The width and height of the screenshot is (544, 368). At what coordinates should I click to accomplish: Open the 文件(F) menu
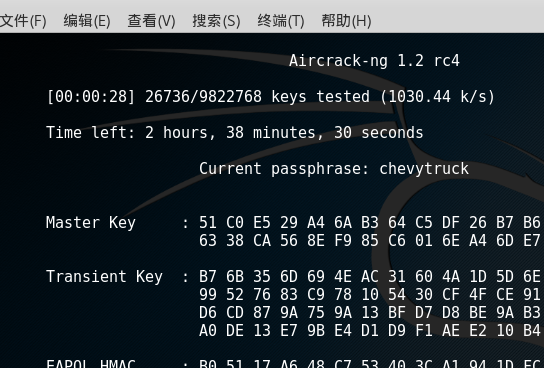point(23,21)
